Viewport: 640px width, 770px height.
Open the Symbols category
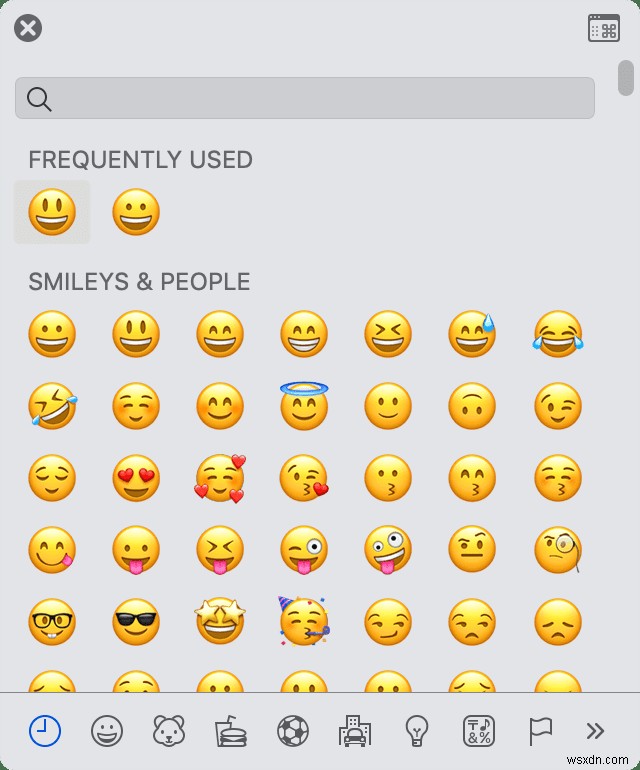[478, 731]
